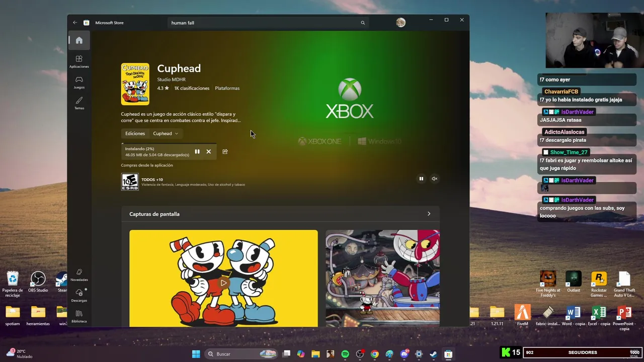The height and width of the screenshot is (362, 644).
Task: Open Descargas in the Store sidebar
Action: point(79,296)
